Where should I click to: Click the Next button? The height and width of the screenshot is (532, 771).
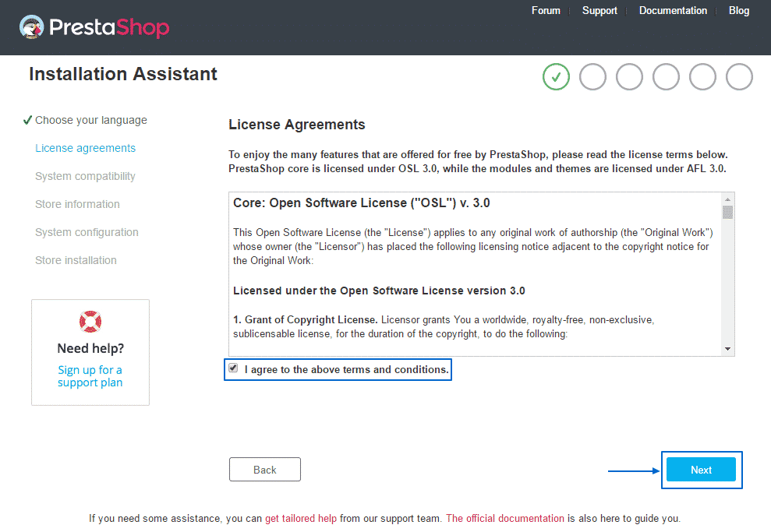[x=701, y=470]
